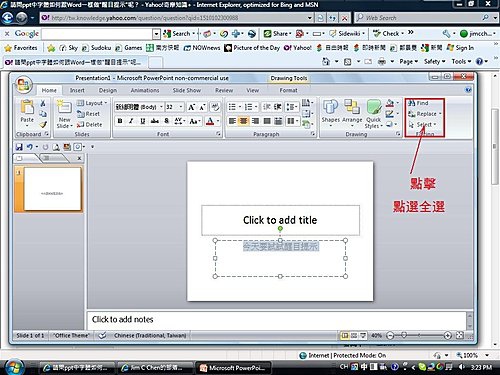500x375 pixels.
Task: Toggle Italic formatting
Action: 131,121
